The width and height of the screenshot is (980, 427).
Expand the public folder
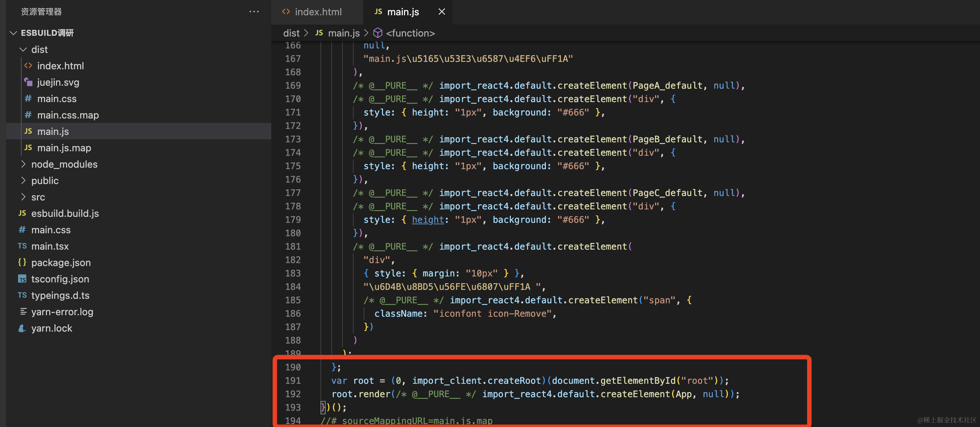23,180
